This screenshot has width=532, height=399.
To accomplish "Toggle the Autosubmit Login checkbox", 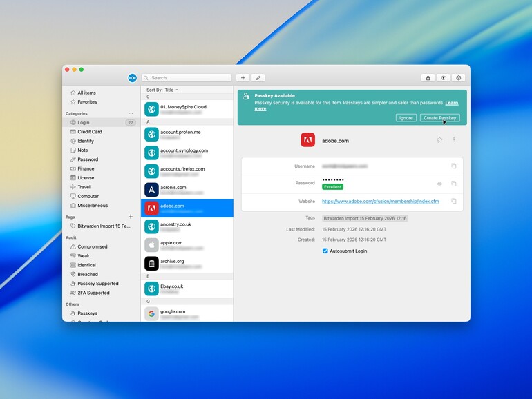I will tap(325, 251).
